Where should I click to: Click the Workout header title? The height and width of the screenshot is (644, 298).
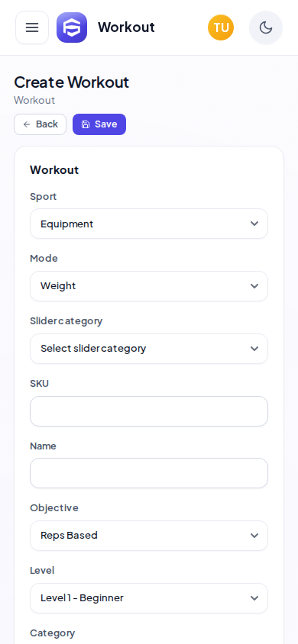[126, 27]
